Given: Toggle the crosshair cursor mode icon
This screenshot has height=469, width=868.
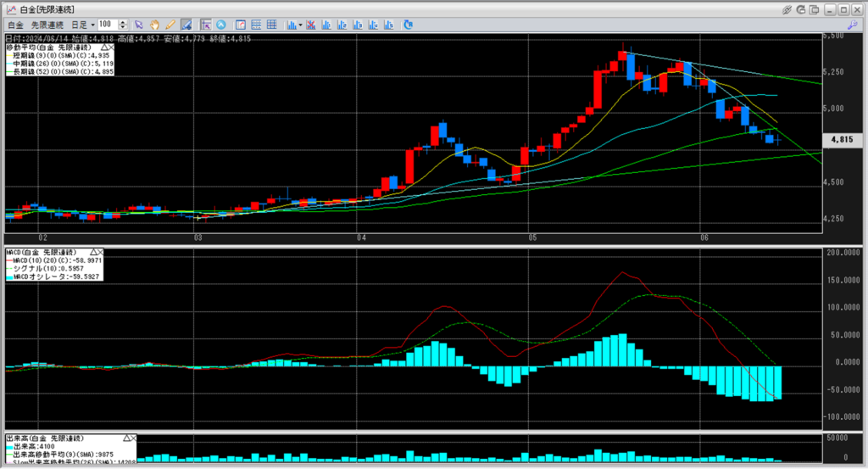Looking at the screenshot, I should click(x=205, y=25).
